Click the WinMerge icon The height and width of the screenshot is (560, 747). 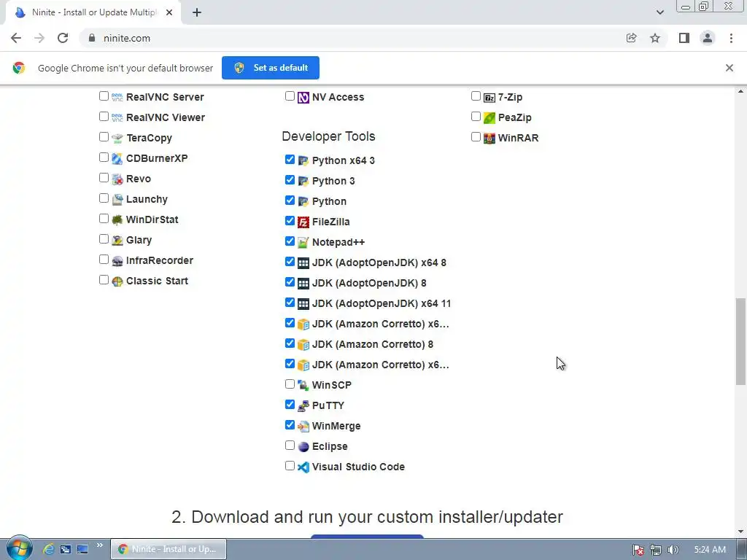303,426
